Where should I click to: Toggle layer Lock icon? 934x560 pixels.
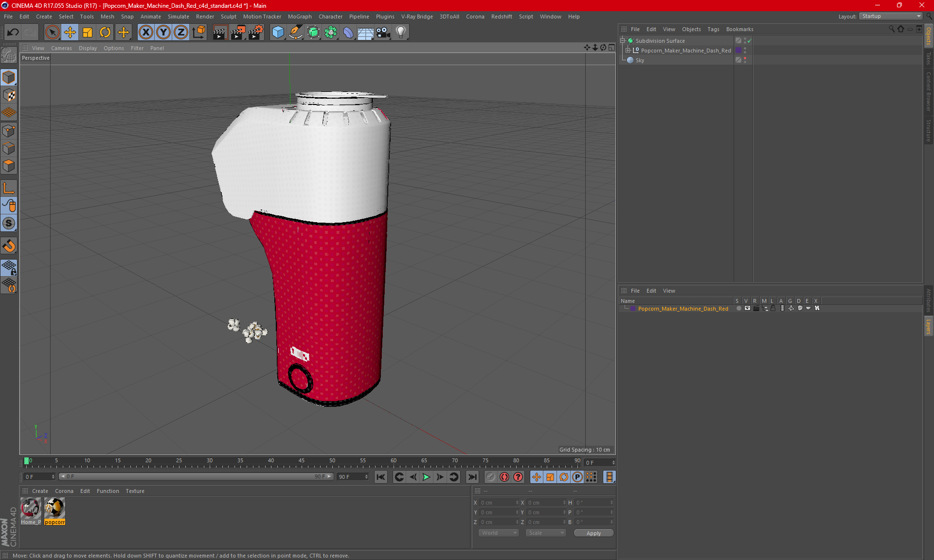click(773, 309)
